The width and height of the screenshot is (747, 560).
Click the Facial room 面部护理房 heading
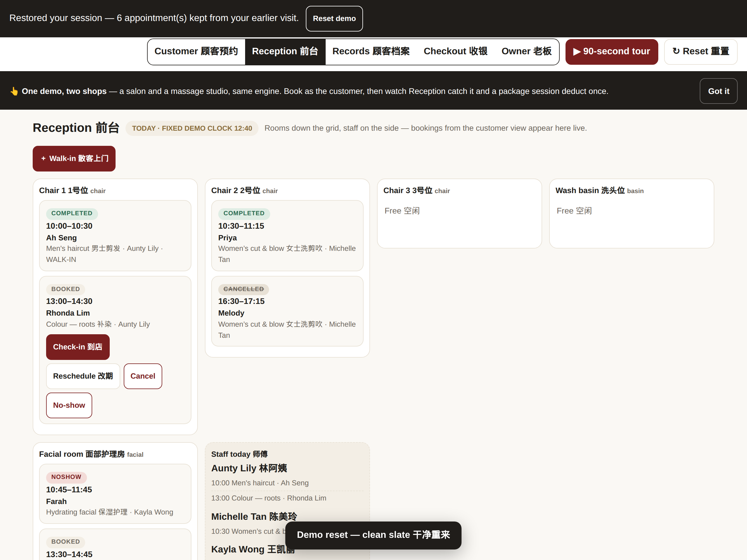coord(91,454)
